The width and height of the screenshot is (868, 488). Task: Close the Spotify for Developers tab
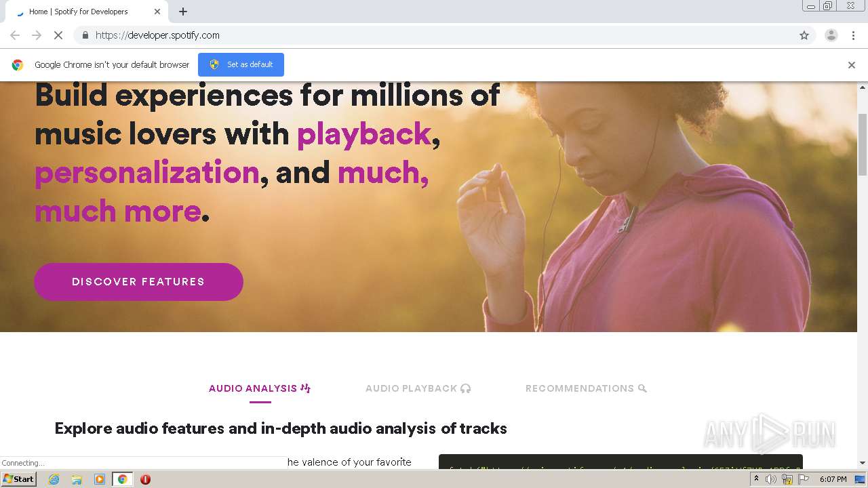point(157,12)
